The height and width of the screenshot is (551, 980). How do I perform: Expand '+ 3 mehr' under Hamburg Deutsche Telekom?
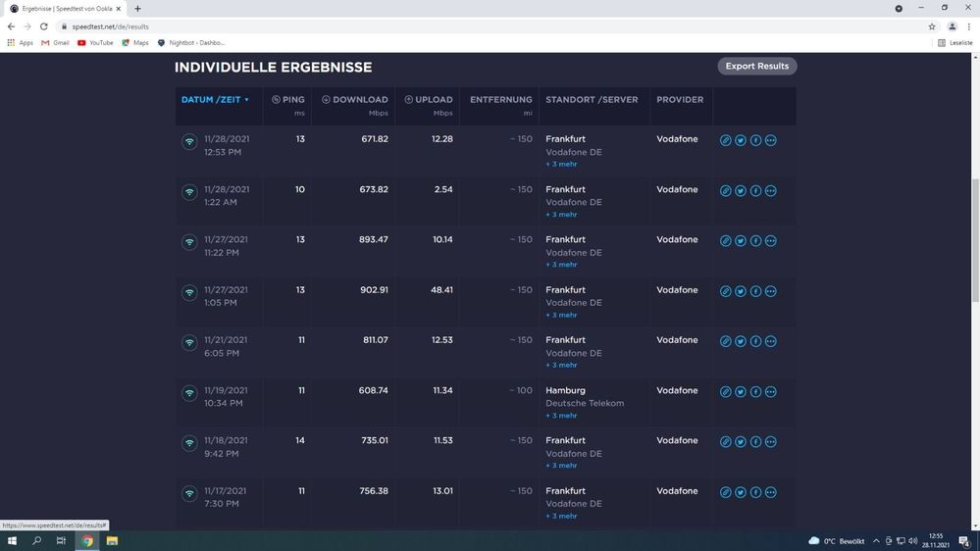coord(561,416)
